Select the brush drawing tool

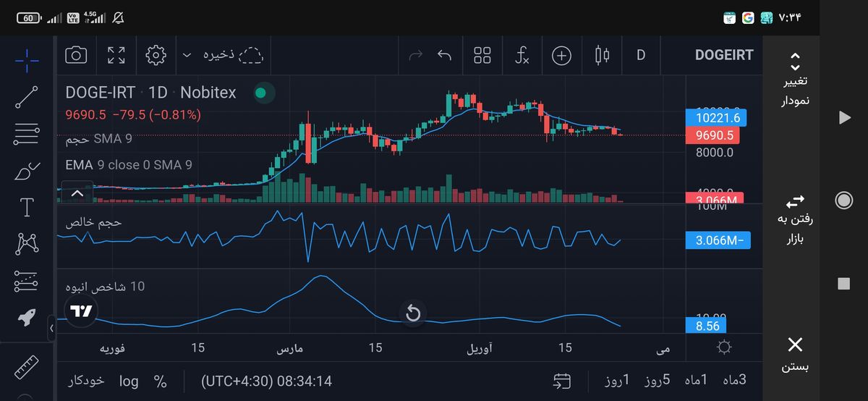[27, 172]
